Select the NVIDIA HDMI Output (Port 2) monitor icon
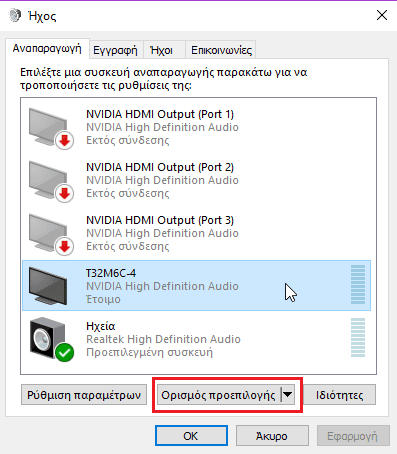The image size is (397, 454). tap(49, 180)
